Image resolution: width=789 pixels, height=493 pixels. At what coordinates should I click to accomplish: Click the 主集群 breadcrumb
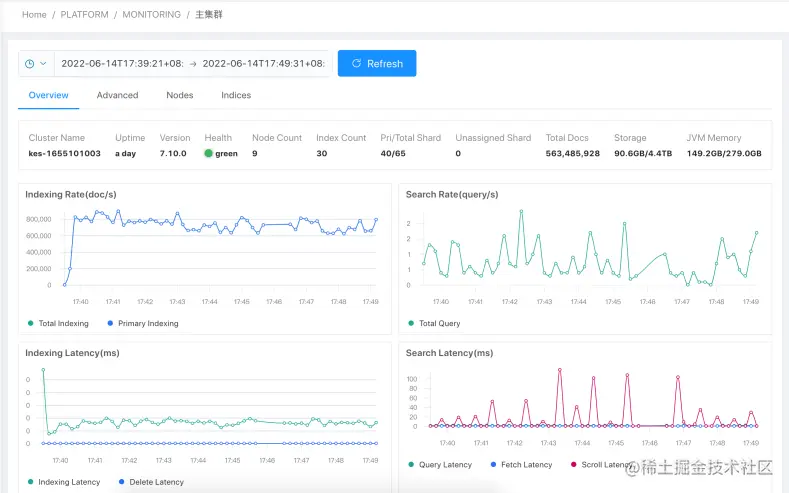click(x=209, y=15)
